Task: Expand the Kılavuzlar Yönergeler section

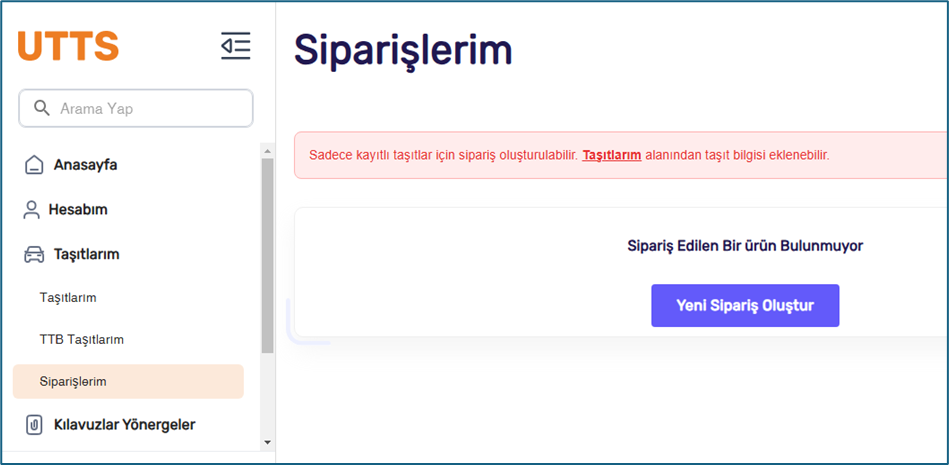Action: [124, 425]
